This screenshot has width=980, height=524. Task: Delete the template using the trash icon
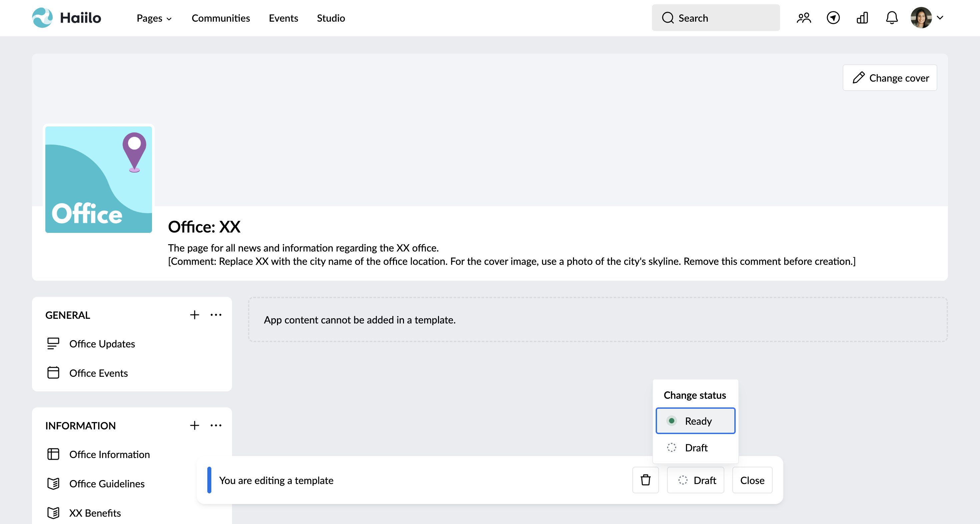645,480
